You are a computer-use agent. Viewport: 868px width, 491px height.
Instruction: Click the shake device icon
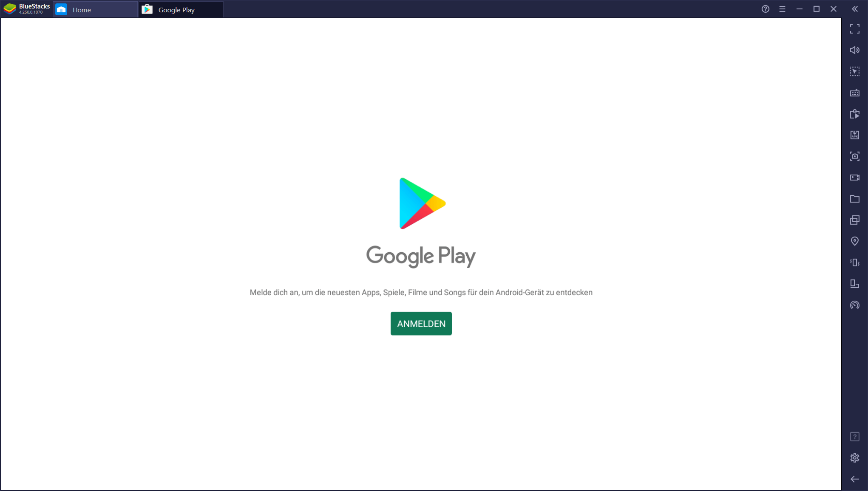[854, 262]
